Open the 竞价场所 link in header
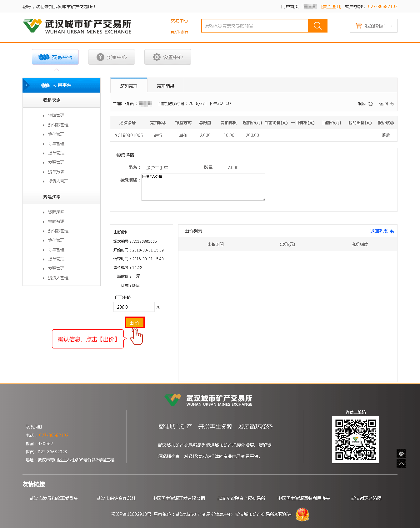 [179, 32]
